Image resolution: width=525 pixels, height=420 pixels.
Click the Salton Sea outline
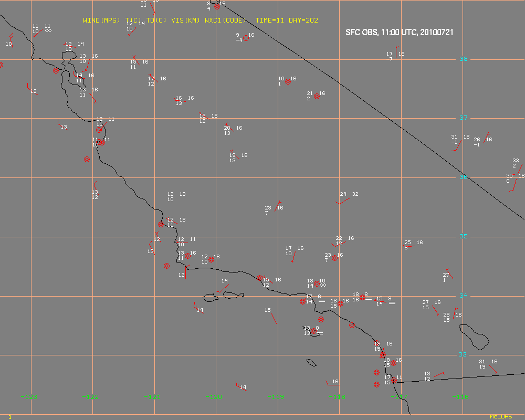coord(474,337)
